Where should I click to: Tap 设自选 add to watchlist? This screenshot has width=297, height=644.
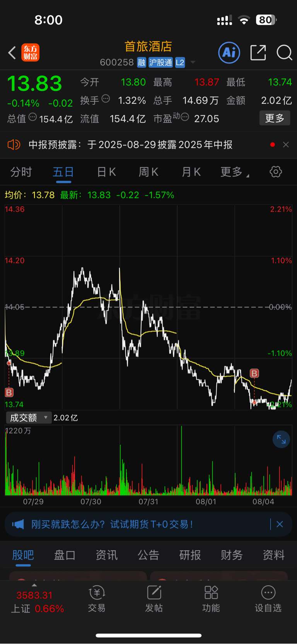(x=268, y=599)
